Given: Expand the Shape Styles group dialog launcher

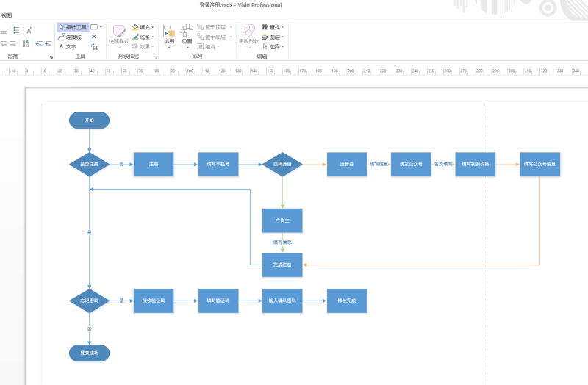Looking at the screenshot, I should 155,57.
